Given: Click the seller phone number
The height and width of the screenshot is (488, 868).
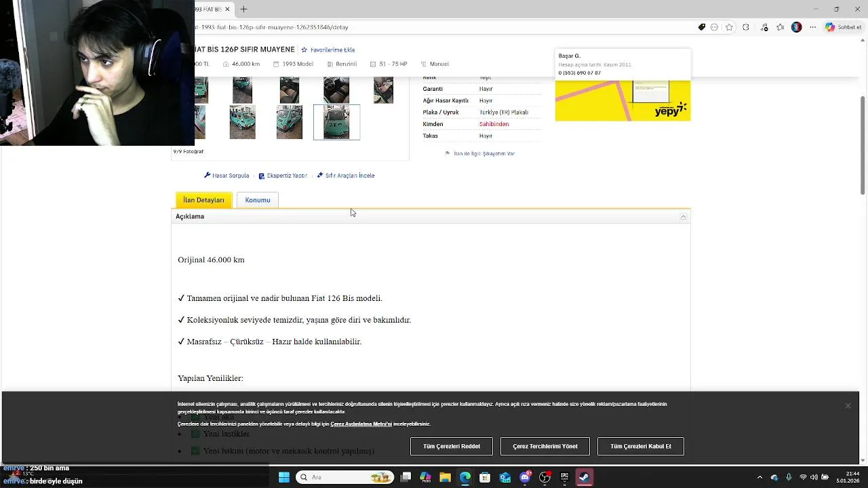Looking at the screenshot, I should (x=579, y=73).
